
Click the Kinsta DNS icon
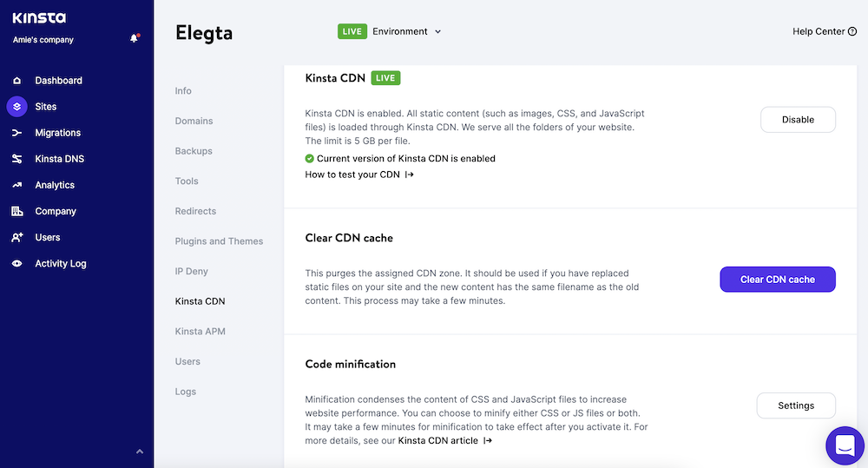click(17, 159)
